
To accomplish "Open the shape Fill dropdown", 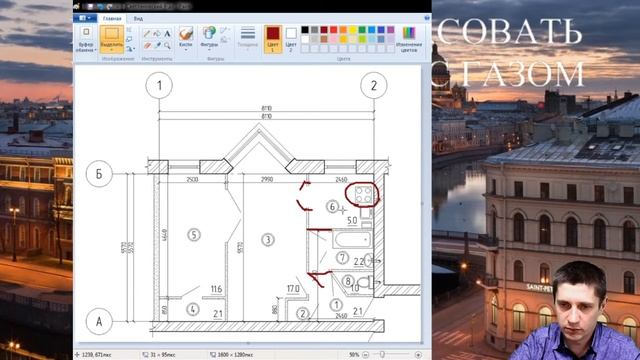I will click(224, 40).
